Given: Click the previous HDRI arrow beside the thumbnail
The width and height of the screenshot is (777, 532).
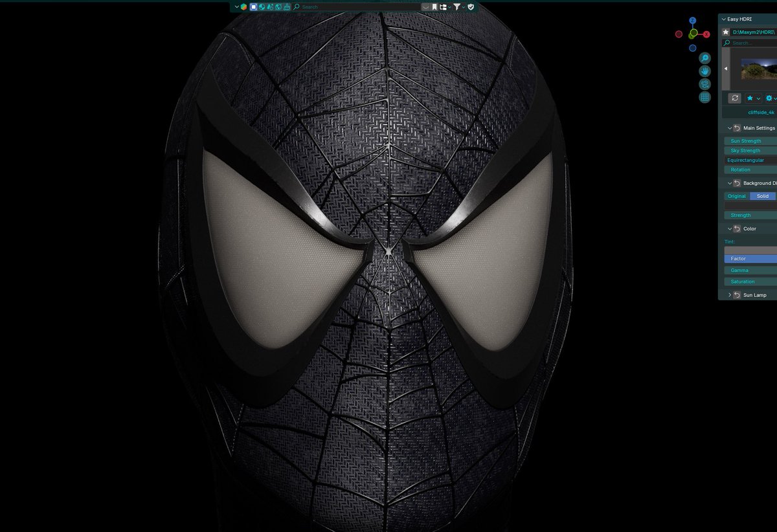Looking at the screenshot, I should tap(726, 69).
